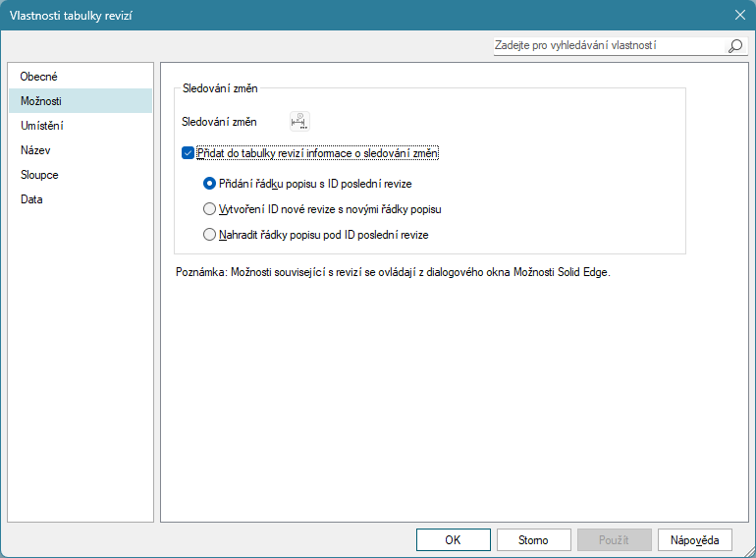Confirm the dialog with OK

click(453, 540)
